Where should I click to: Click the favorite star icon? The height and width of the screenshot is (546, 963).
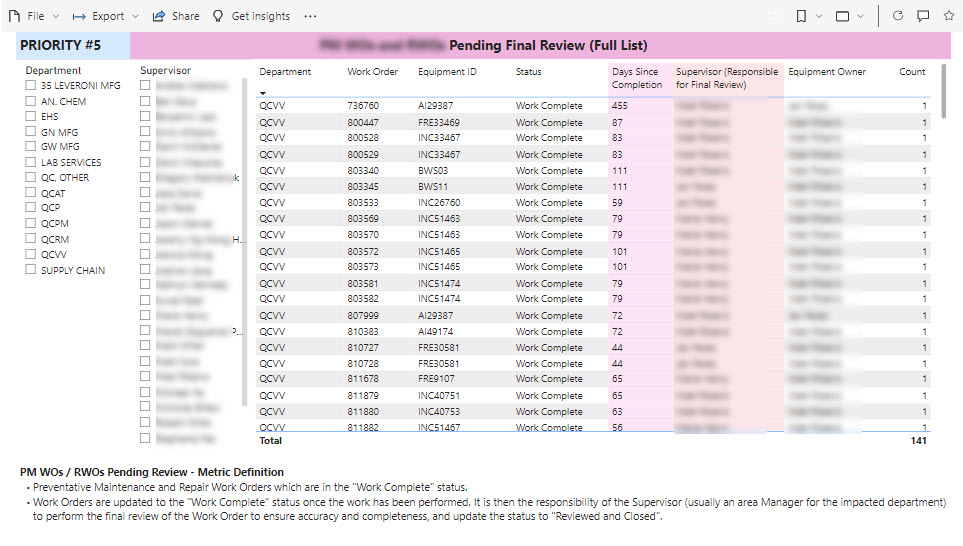pos(949,16)
